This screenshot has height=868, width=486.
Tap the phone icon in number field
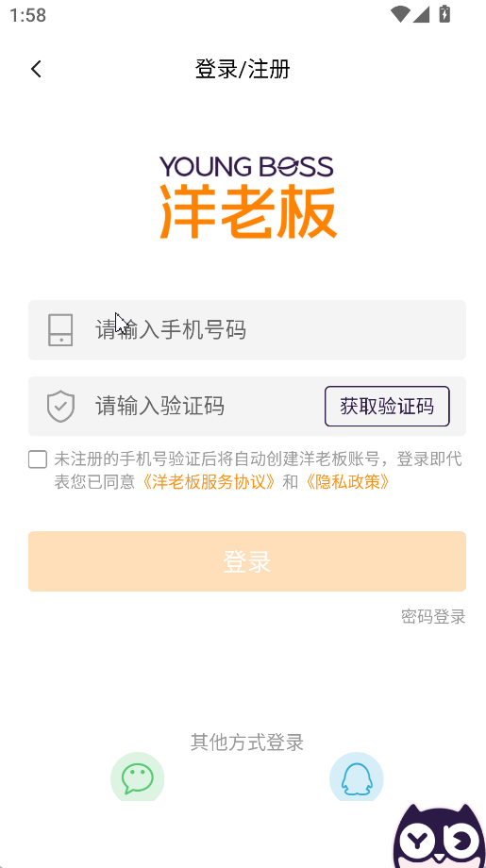(x=60, y=330)
